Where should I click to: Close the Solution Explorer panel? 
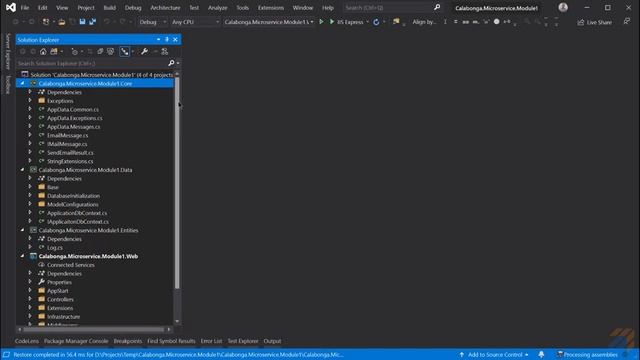(x=176, y=40)
